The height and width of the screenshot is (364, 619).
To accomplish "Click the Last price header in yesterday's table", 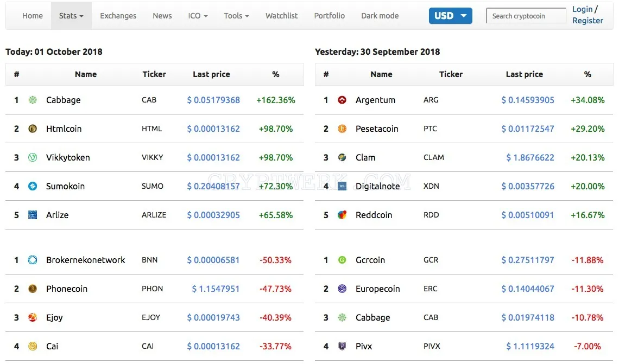I will pos(525,74).
